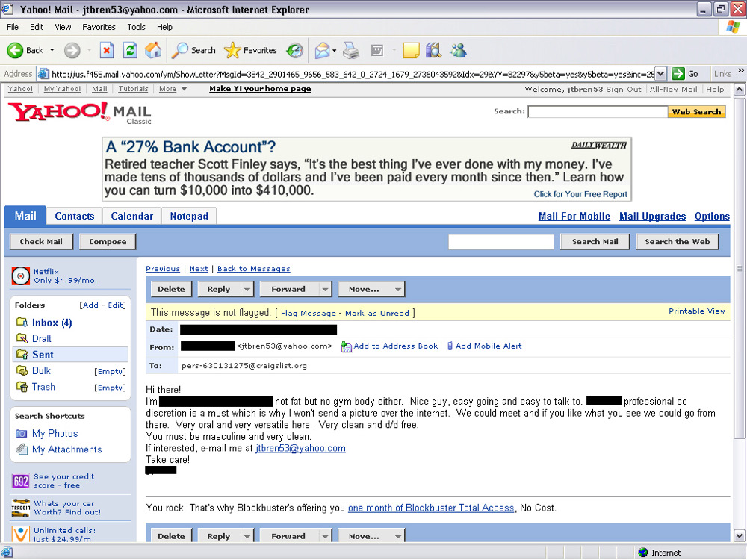Click the Flag Message link

tap(309, 314)
